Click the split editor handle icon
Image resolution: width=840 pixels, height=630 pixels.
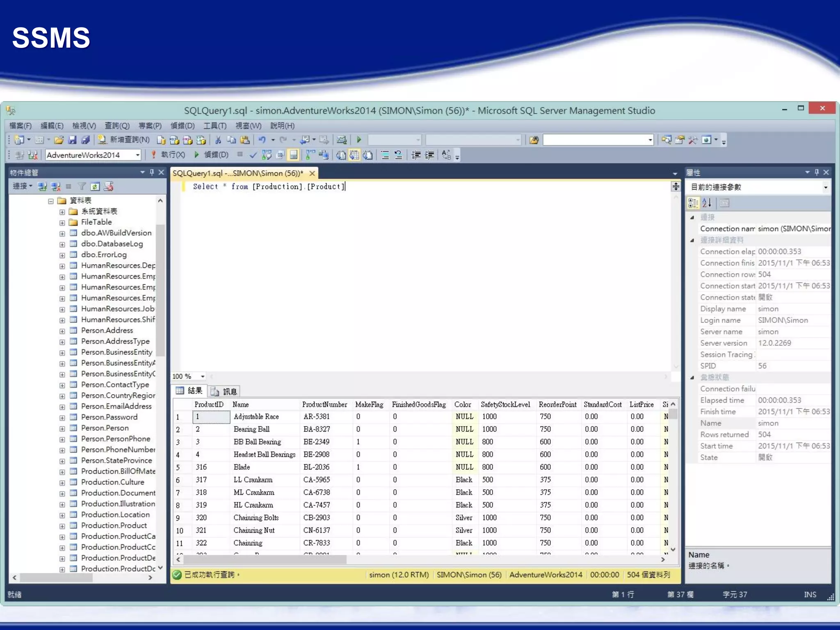point(676,187)
